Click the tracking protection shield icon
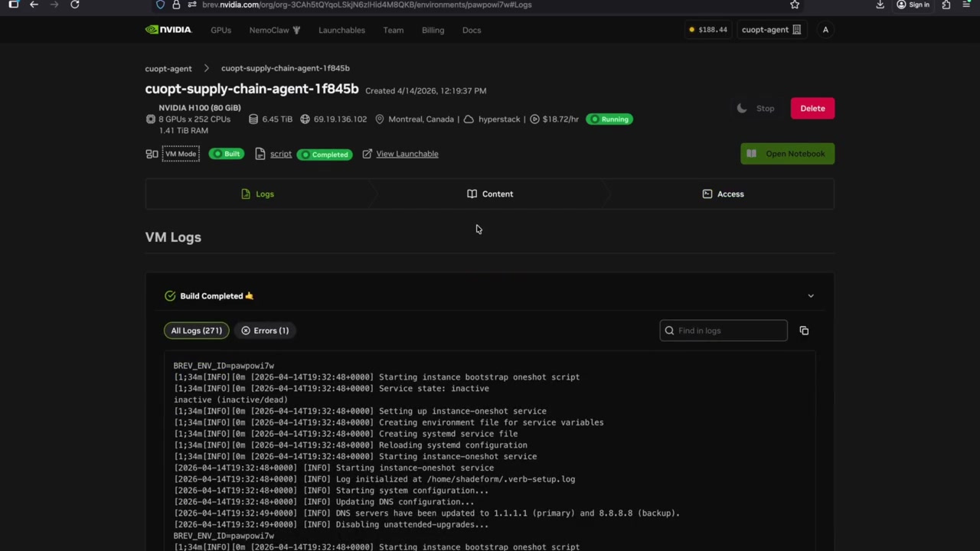 pyautogui.click(x=160, y=5)
